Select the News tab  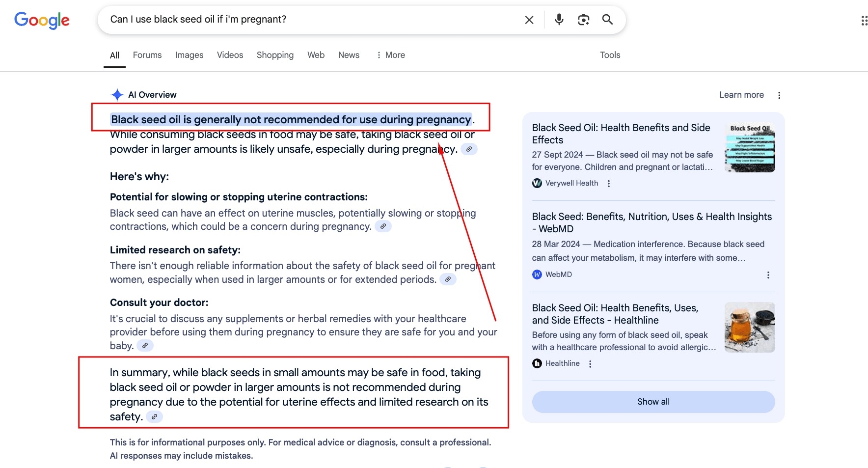[349, 55]
